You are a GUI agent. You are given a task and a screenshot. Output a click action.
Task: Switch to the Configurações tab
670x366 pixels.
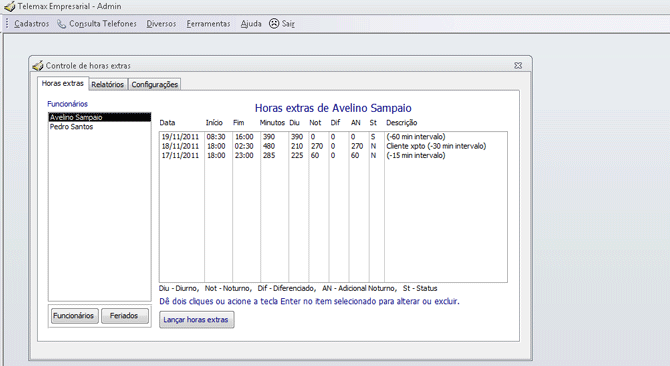pos(155,85)
